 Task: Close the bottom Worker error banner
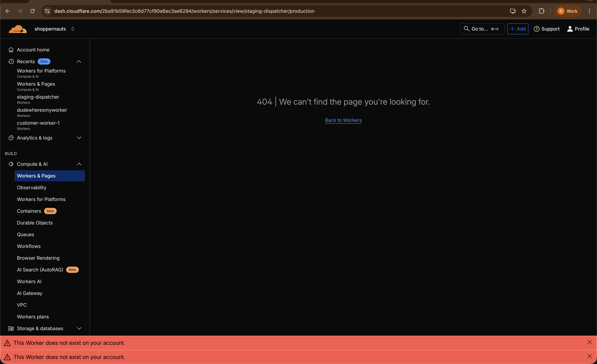[590, 356]
